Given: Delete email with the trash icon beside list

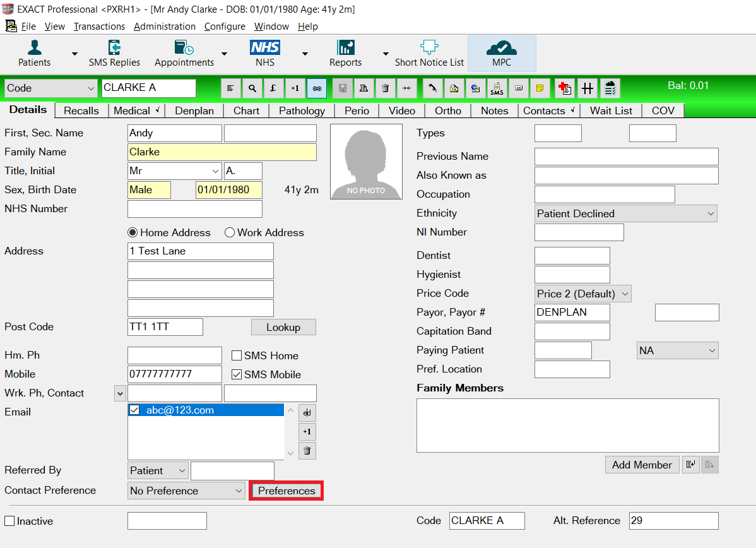Looking at the screenshot, I should [x=307, y=451].
